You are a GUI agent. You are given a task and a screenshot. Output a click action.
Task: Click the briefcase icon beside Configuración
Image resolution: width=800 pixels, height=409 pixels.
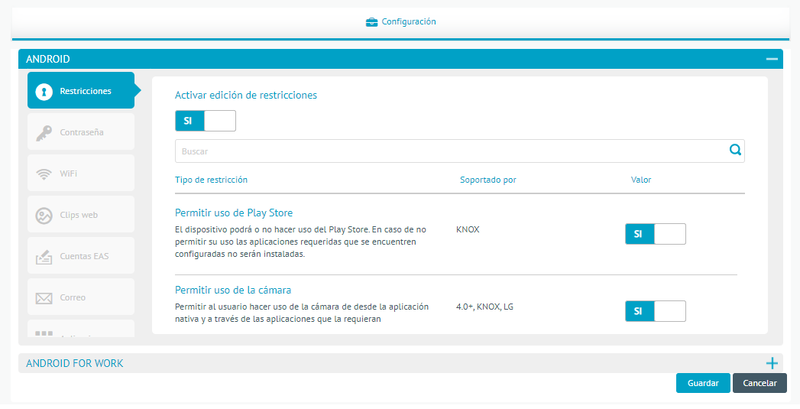pos(371,22)
